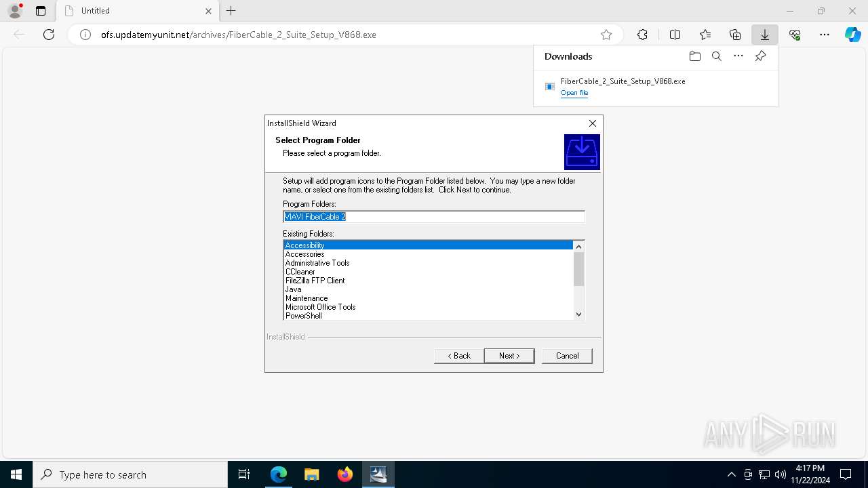
Task: Open the Collections panel
Action: coord(735,35)
